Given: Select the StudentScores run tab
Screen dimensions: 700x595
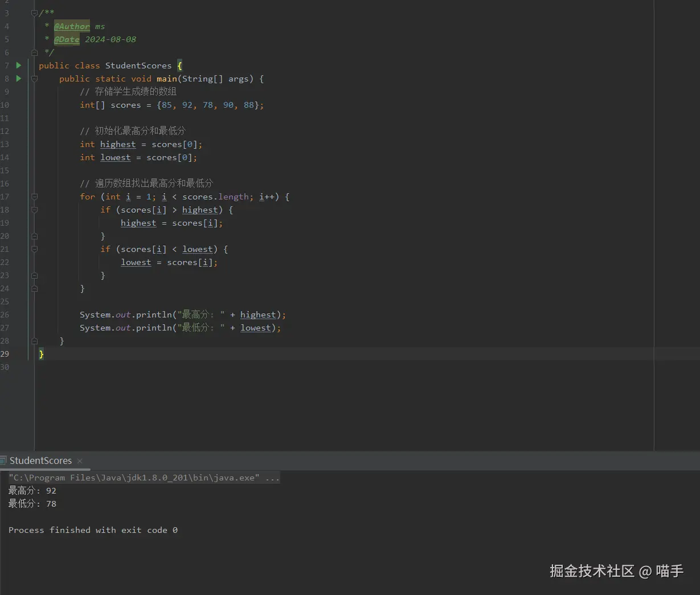Looking at the screenshot, I should (40, 460).
